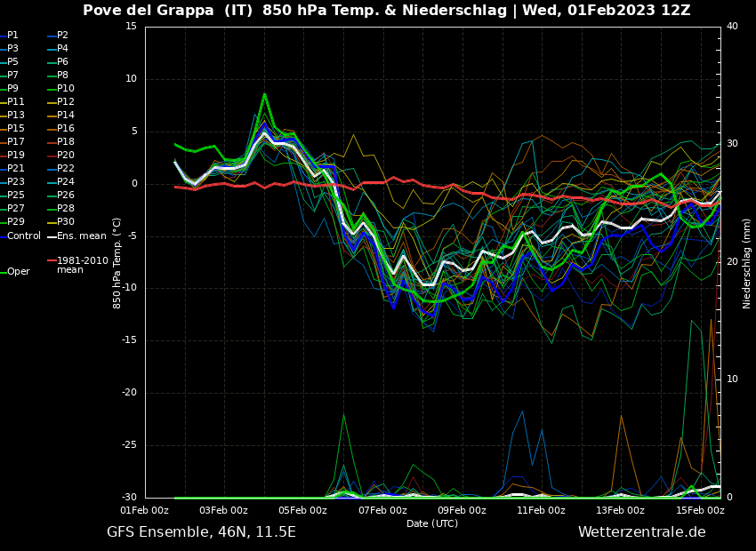This screenshot has height=551, width=756.
Task: Select the 05Feb 00z date tick label
Action: click(x=302, y=510)
